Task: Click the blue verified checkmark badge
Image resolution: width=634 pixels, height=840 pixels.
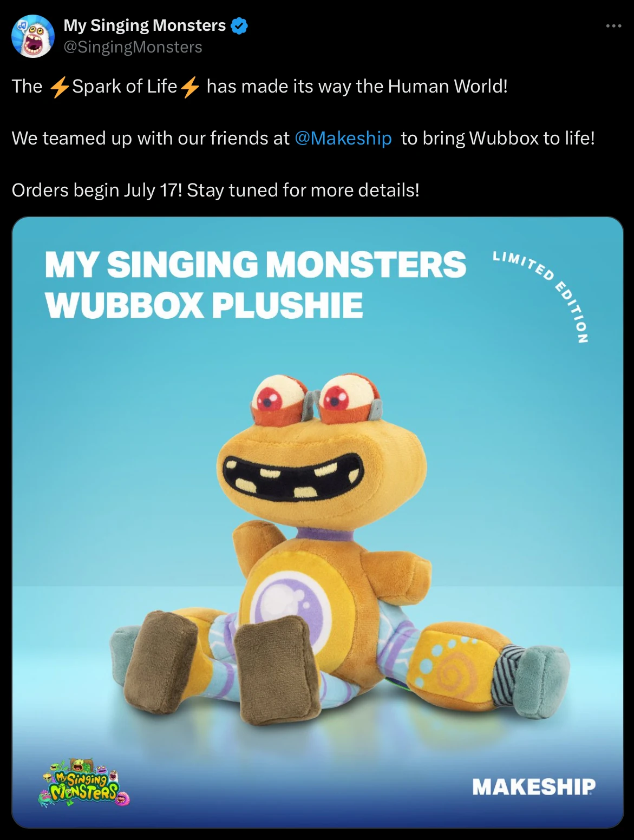Action: [239, 25]
